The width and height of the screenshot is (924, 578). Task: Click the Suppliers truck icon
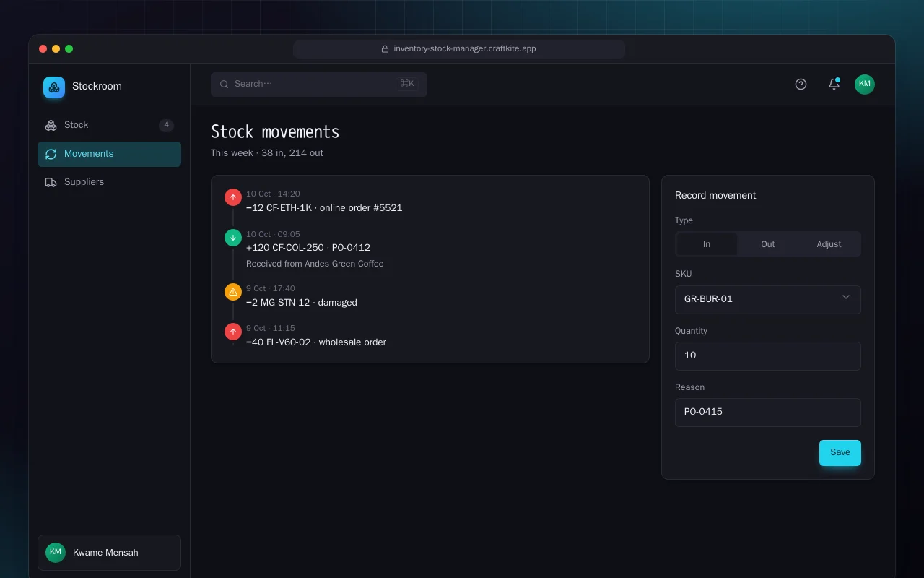pyautogui.click(x=51, y=182)
